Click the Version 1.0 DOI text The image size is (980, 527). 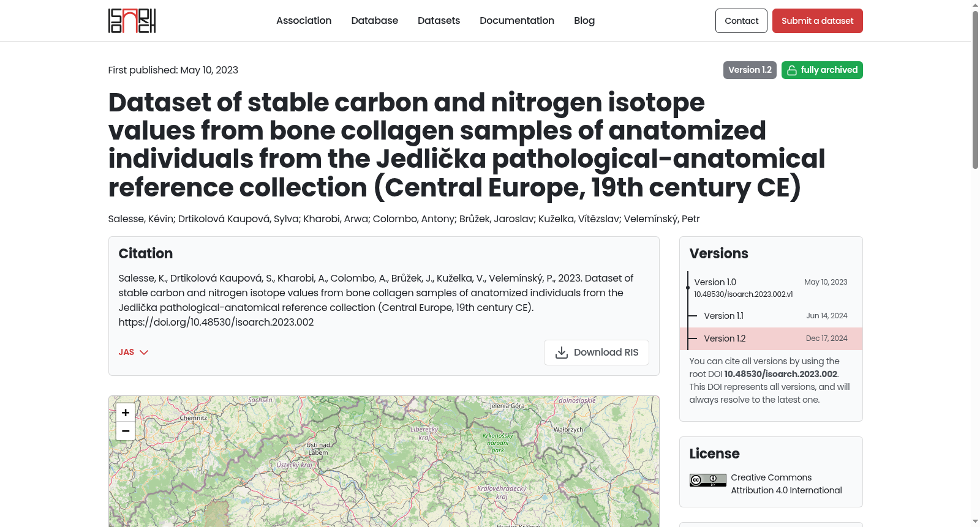[x=743, y=294]
